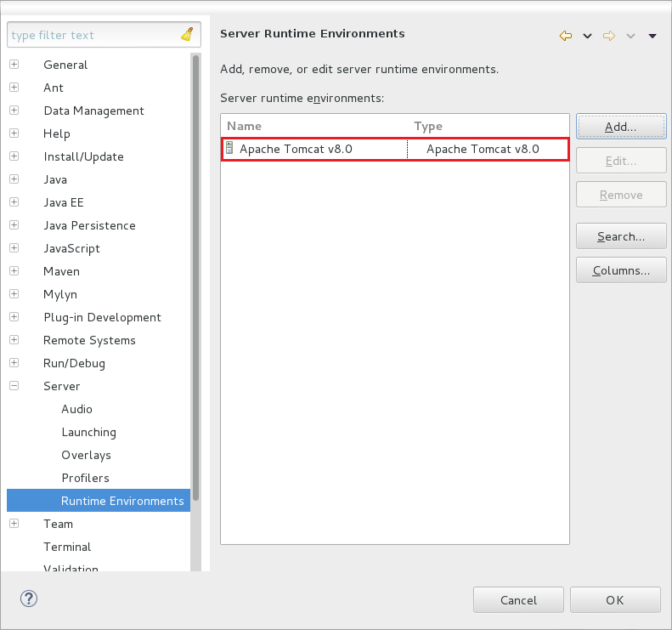Expand the Maven tree node
This screenshot has width=672, height=630.
(x=14, y=271)
